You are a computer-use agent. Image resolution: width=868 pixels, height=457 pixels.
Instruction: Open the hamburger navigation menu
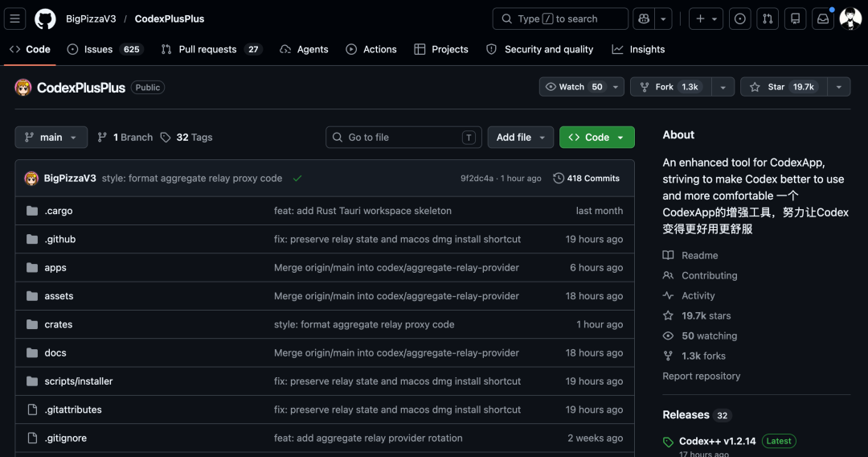pyautogui.click(x=15, y=19)
